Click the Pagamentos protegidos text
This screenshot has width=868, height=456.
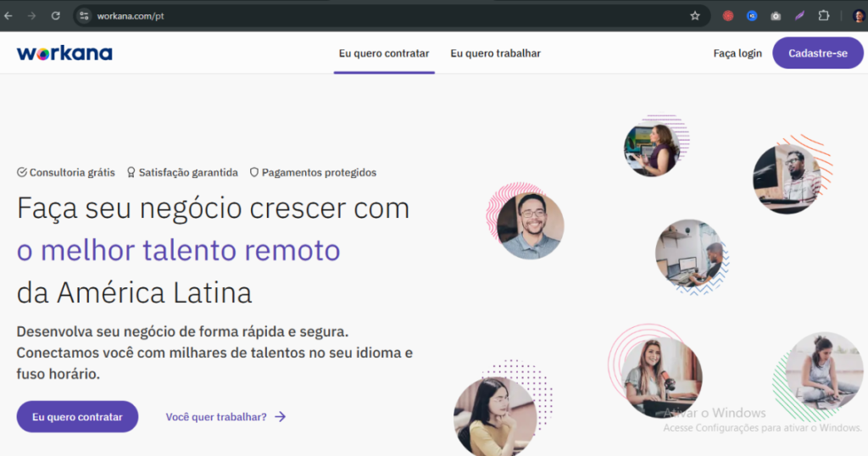point(319,173)
